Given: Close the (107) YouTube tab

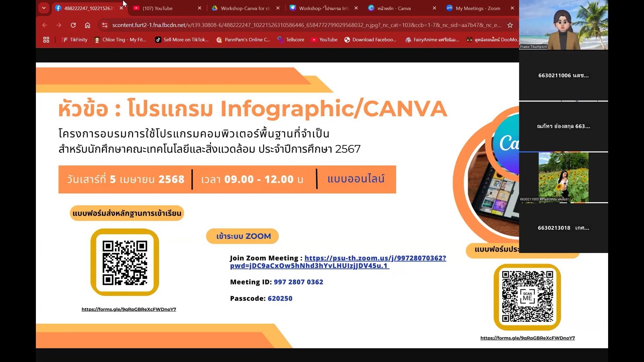Looking at the screenshot, I should [200, 8].
